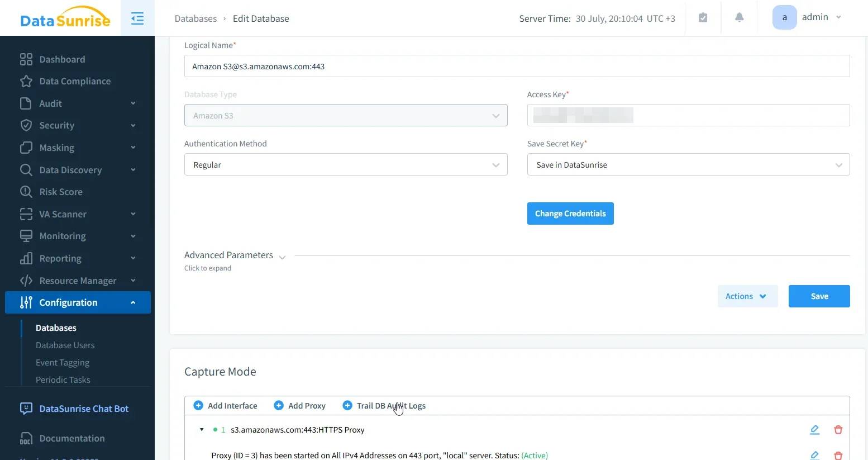Open the Reporting section icon
The height and width of the screenshot is (460, 868).
26,258
